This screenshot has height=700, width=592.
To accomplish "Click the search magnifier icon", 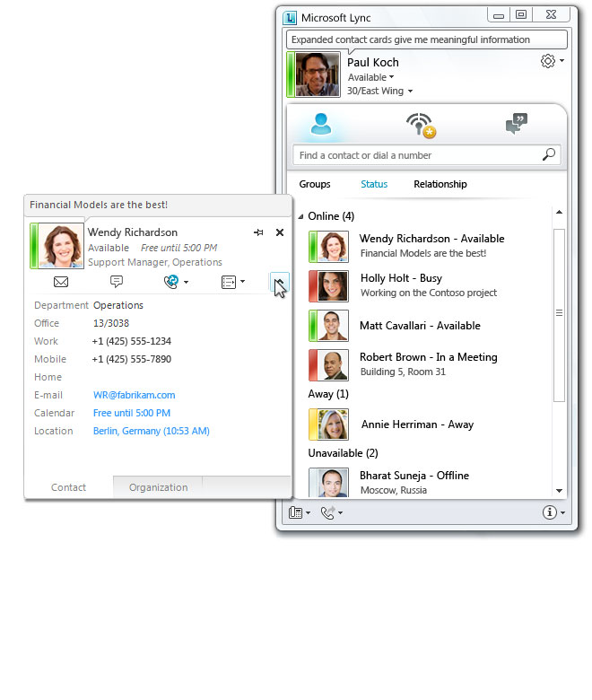I will [x=549, y=155].
